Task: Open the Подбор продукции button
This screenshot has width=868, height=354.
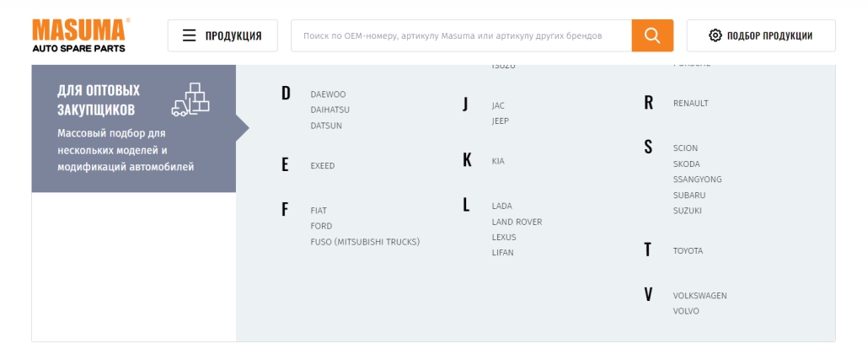Action: point(761,35)
